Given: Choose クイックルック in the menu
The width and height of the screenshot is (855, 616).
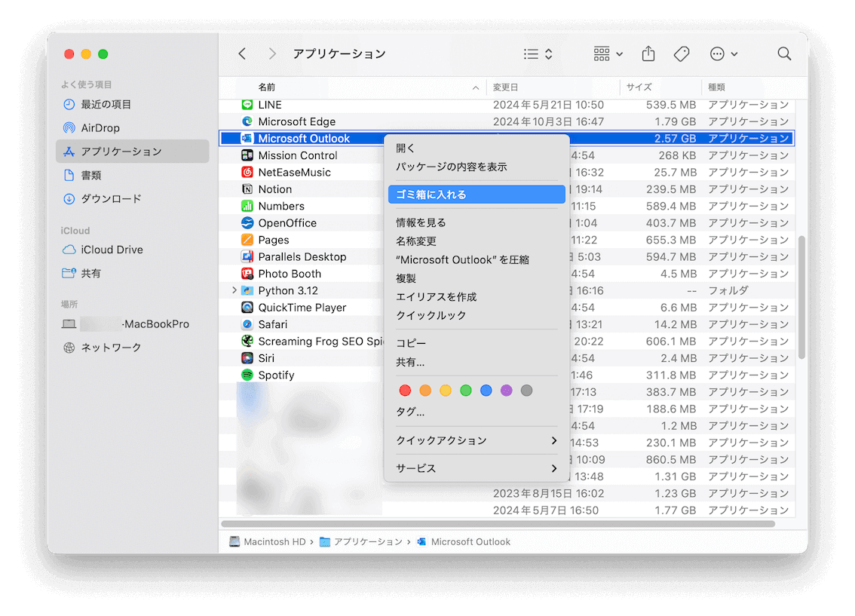Looking at the screenshot, I should tap(477, 315).
